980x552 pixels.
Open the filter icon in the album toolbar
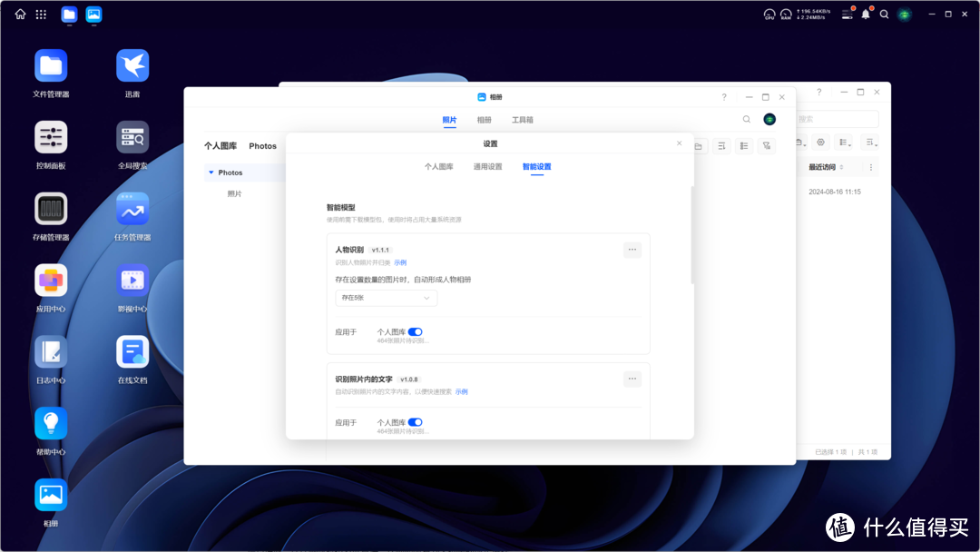click(x=767, y=145)
